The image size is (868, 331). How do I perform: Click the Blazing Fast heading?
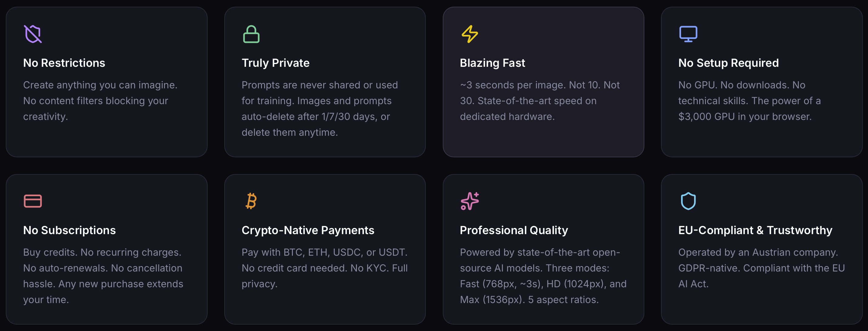(492, 63)
